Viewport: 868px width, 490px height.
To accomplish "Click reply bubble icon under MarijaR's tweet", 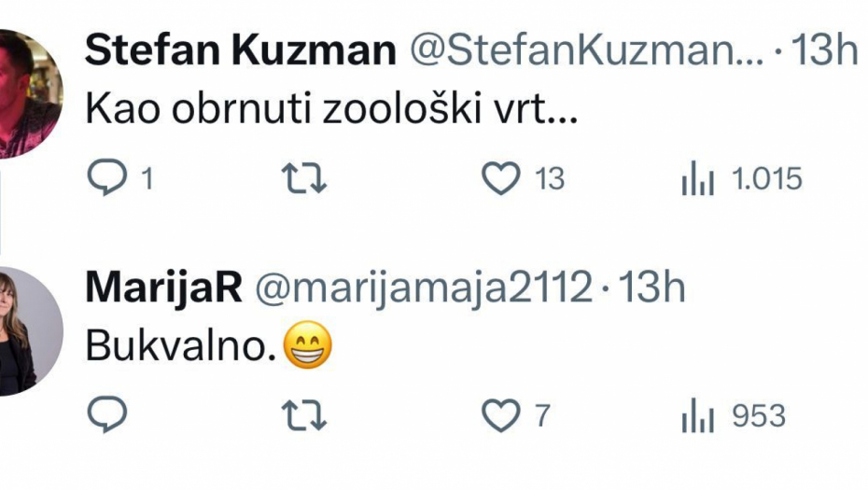I will (x=105, y=416).
